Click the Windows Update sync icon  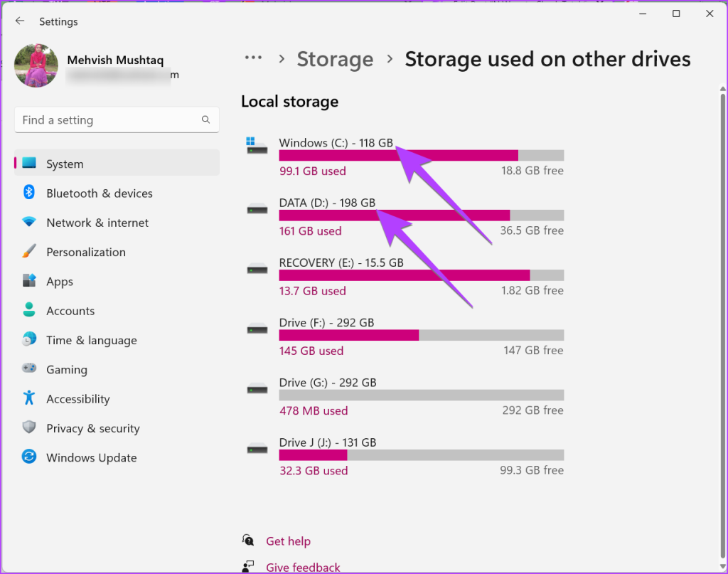click(29, 457)
